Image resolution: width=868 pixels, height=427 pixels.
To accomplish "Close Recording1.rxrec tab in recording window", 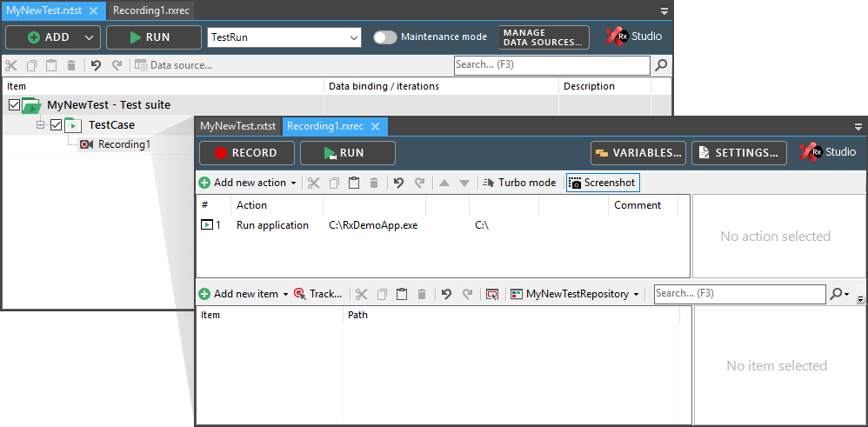I will click(375, 127).
